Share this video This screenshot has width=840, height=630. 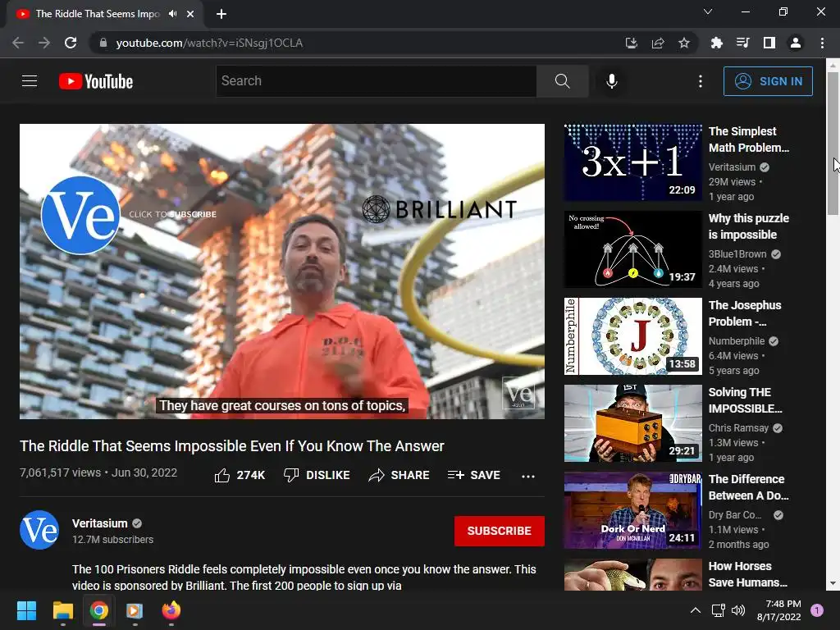click(399, 475)
